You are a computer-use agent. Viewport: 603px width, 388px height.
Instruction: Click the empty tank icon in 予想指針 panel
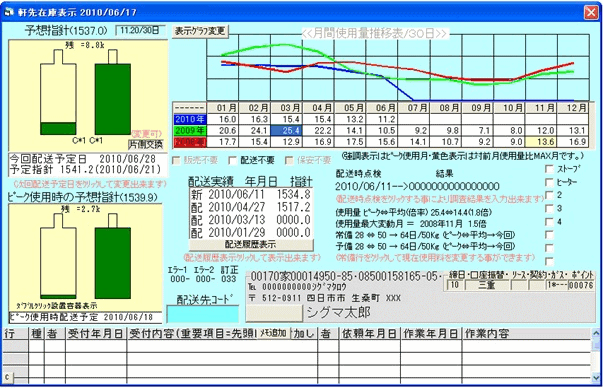tap(58, 93)
